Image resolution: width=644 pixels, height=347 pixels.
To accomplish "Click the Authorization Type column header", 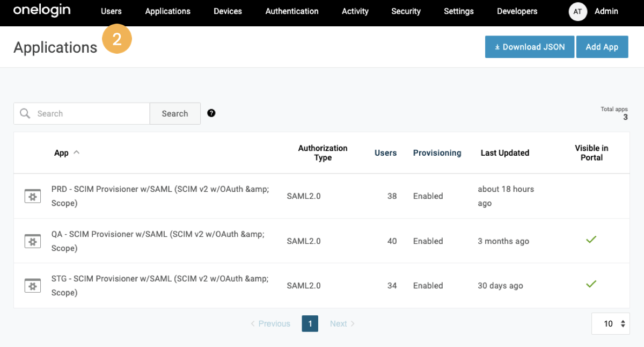I will pyautogui.click(x=323, y=153).
